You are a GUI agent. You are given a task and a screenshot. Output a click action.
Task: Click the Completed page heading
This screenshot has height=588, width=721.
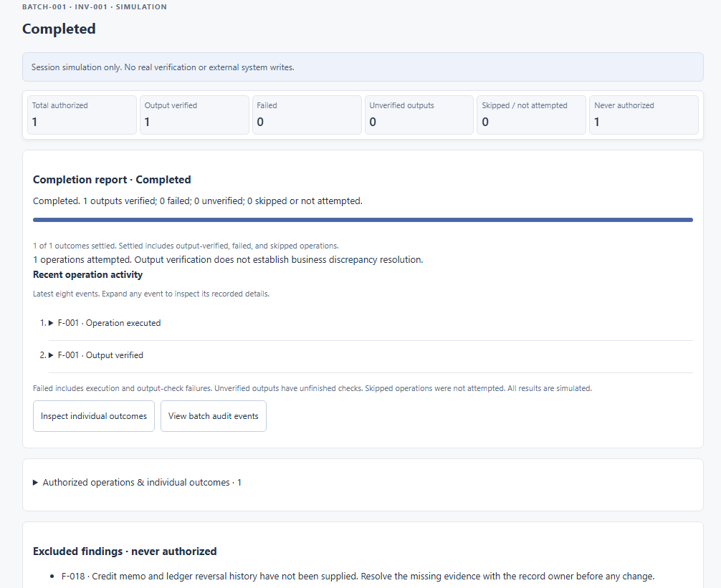point(59,29)
